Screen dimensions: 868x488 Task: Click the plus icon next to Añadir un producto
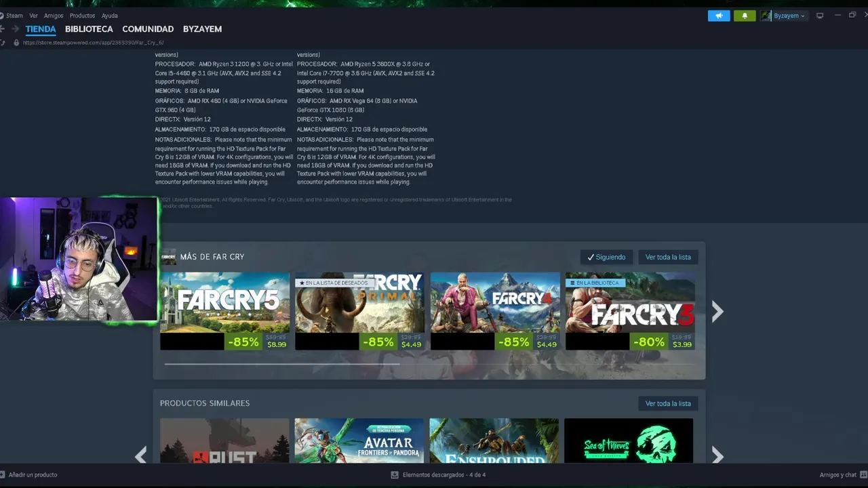pos(2,474)
